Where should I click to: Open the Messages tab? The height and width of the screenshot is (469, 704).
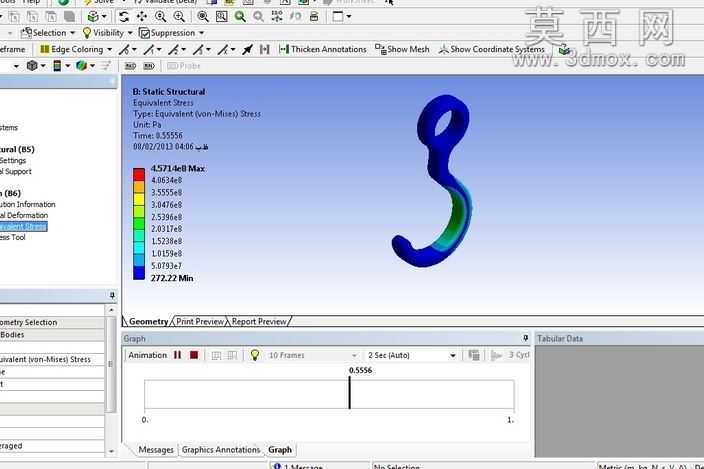(156, 450)
